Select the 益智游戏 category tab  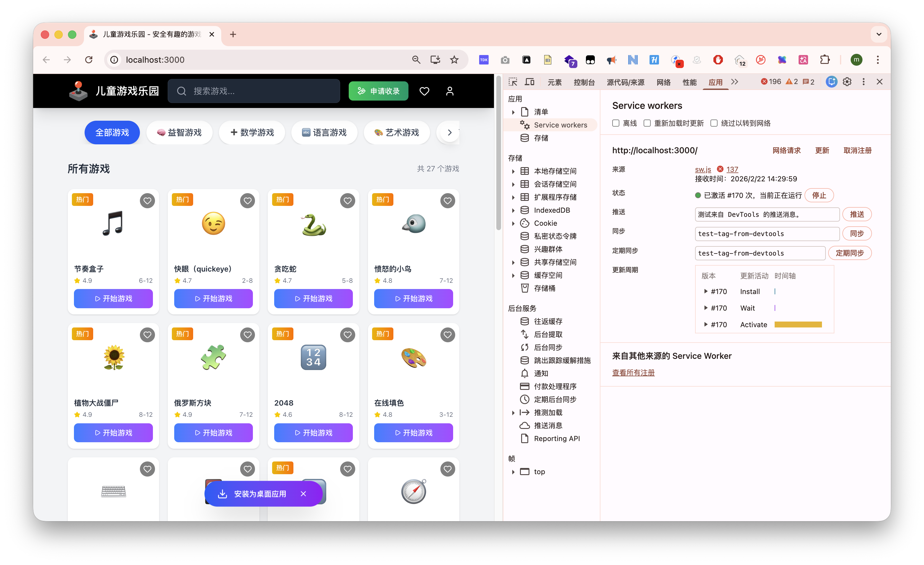point(180,133)
